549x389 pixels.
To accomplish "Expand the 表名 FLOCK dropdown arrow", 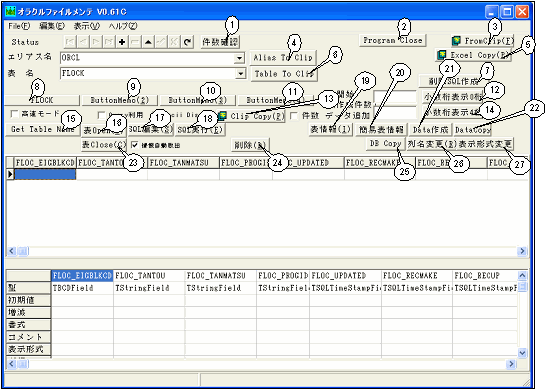I will click(x=240, y=74).
